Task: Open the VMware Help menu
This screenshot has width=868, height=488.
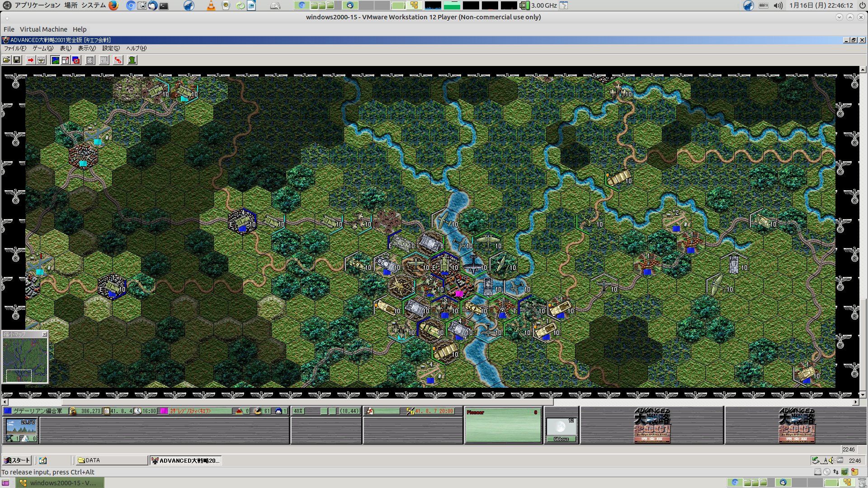Action: click(x=80, y=29)
